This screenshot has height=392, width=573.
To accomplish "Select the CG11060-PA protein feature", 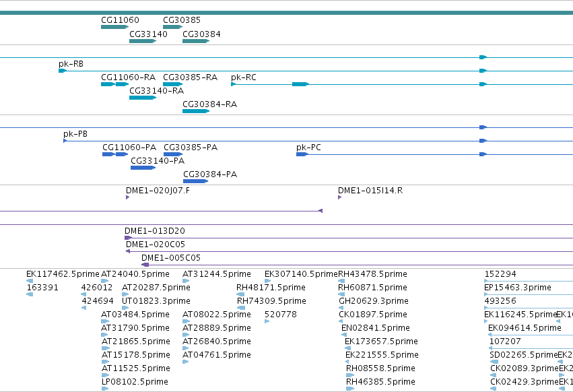I will tap(115, 154).
